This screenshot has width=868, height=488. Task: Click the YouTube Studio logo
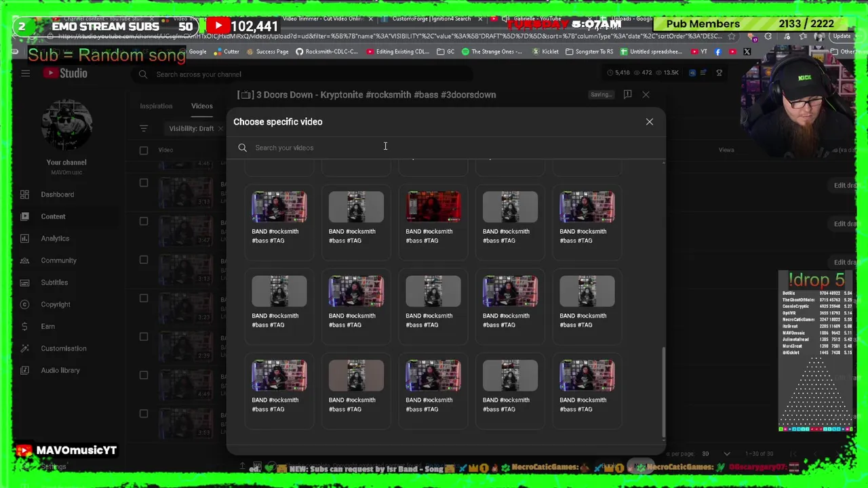coord(65,73)
